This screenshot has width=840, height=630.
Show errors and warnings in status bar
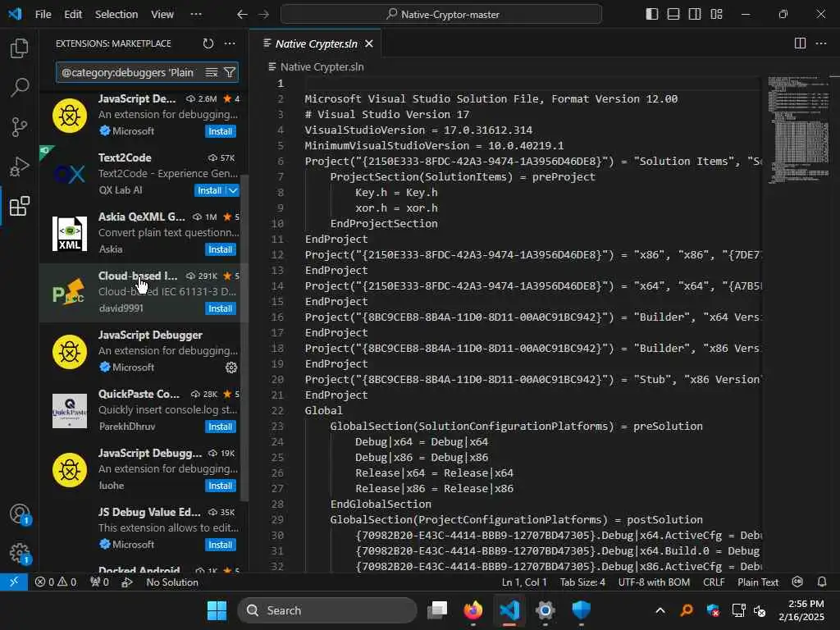(56, 582)
